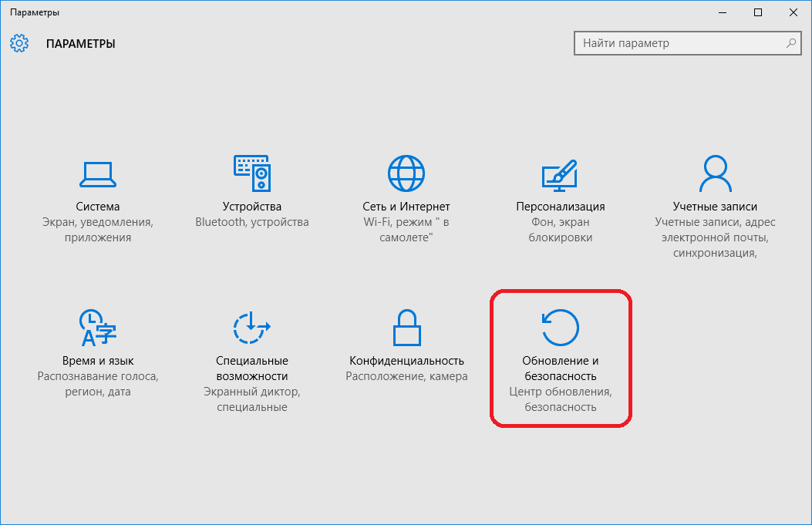Click the settings gear icon beside ПАРАМЕТРЫ
The image size is (812, 525).
[x=19, y=43]
